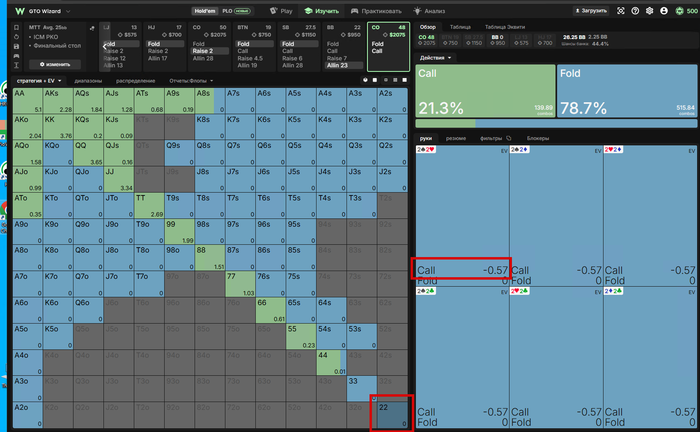Switch to the Обзор tab

427,27
